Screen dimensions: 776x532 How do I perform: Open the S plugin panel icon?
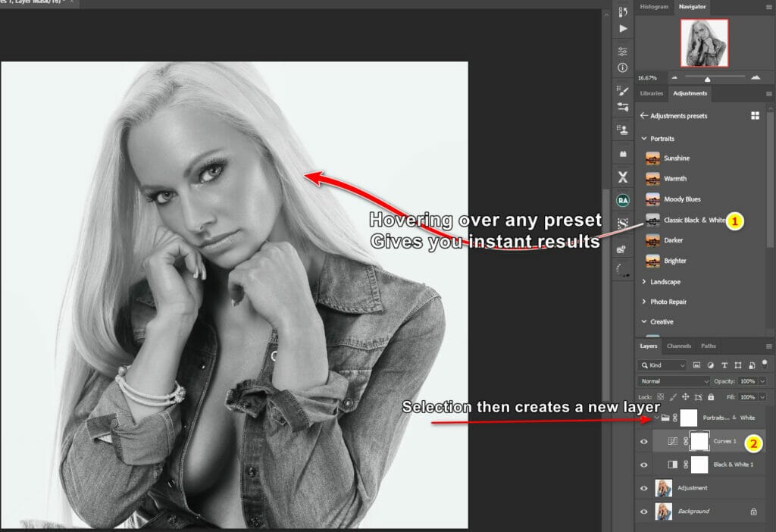click(623, 224)
